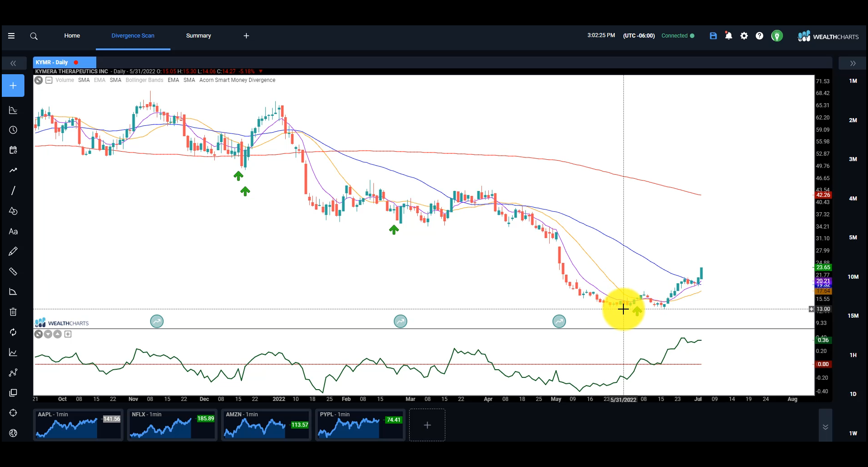This screenshot has width=868, height=467.
Task: Toggle the Bollinger Bands indicator
Action: click(x=144, y=80)
